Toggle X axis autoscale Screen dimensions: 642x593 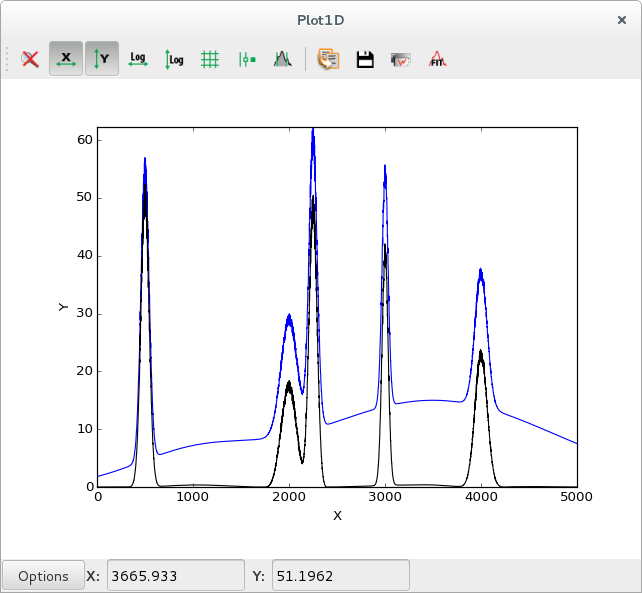[x=66, y=59]
